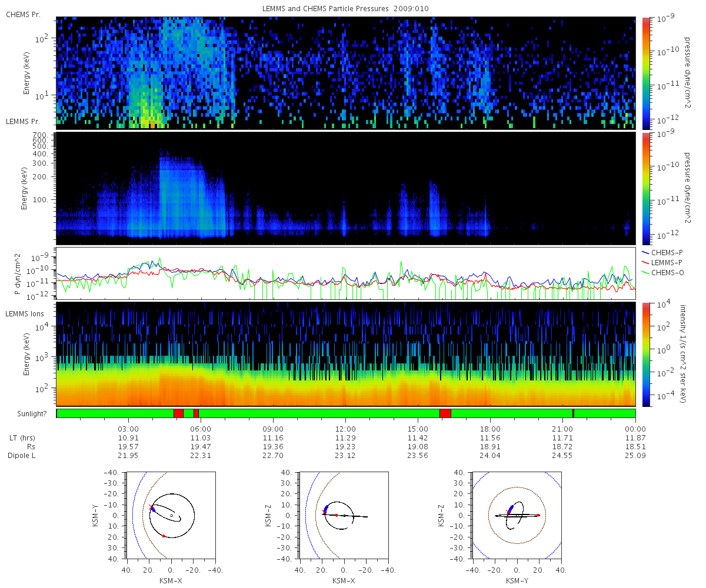Click the LT value 11.29 under 12:00
706x588 pixels.
point(345,438)
